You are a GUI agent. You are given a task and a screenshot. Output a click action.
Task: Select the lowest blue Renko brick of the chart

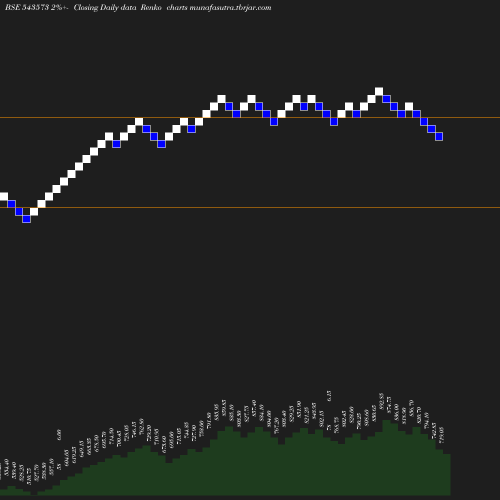coord(27,219)
